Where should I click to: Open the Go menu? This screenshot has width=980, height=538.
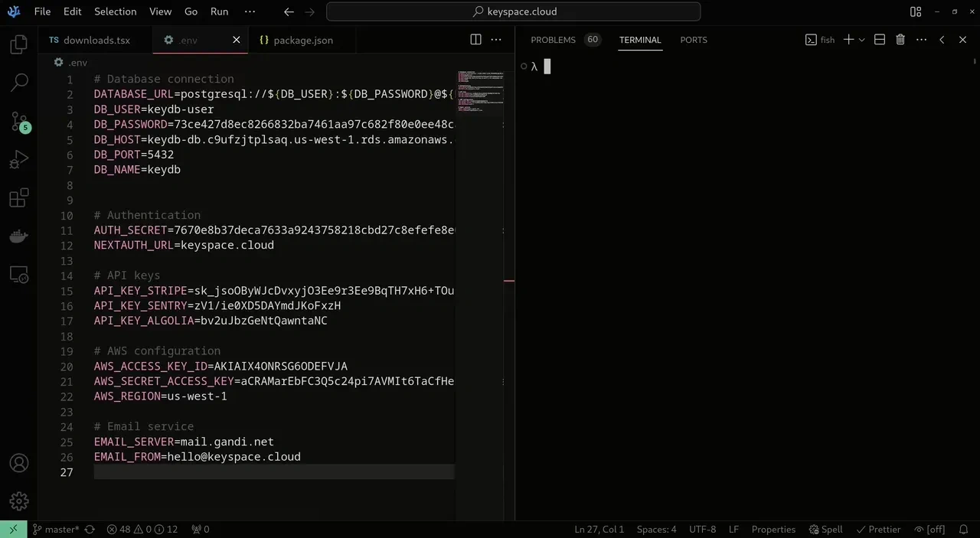pos(191,11)
